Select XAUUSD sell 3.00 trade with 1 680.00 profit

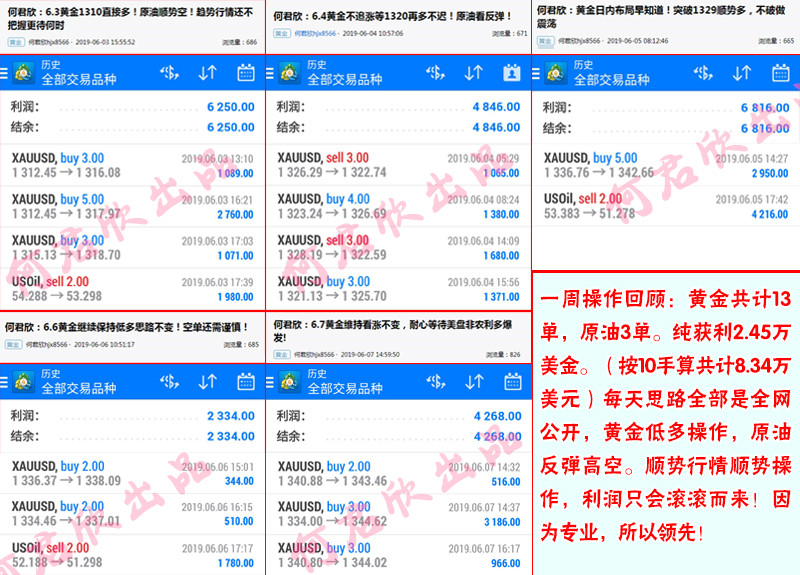398,248
